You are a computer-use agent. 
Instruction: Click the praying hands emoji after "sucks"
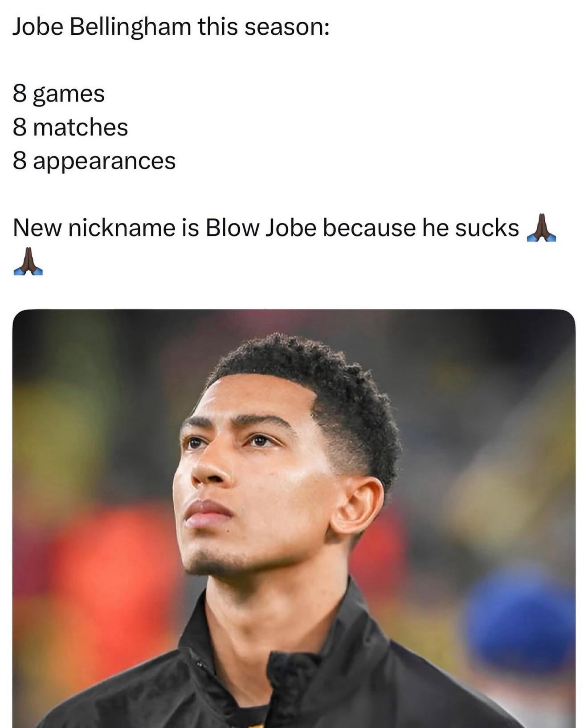(541, 228)
